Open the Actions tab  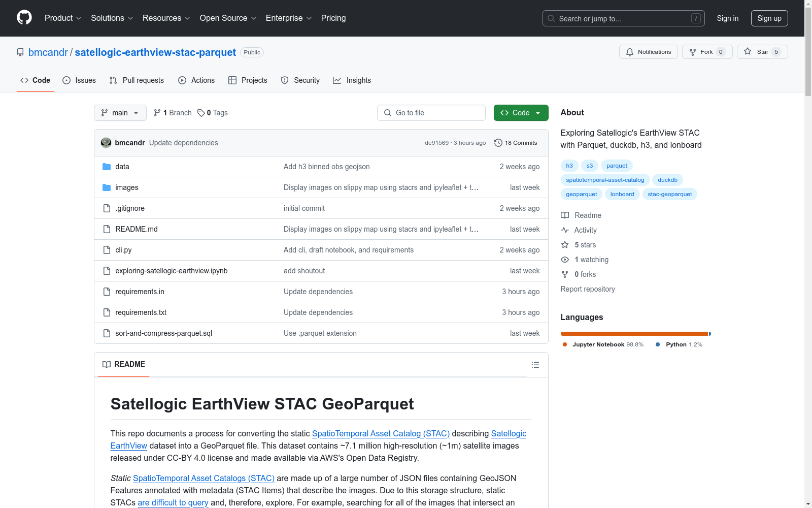click(196, 80)
